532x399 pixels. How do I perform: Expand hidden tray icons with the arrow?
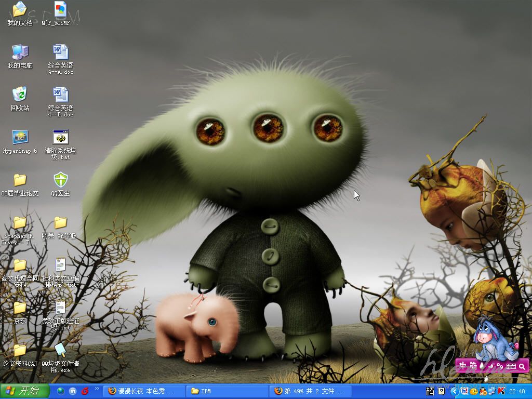tap(455, 391)
